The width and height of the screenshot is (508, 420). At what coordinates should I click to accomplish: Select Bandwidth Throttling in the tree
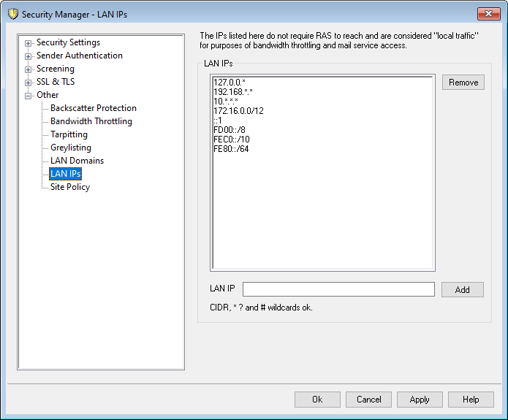pos(91,121)
